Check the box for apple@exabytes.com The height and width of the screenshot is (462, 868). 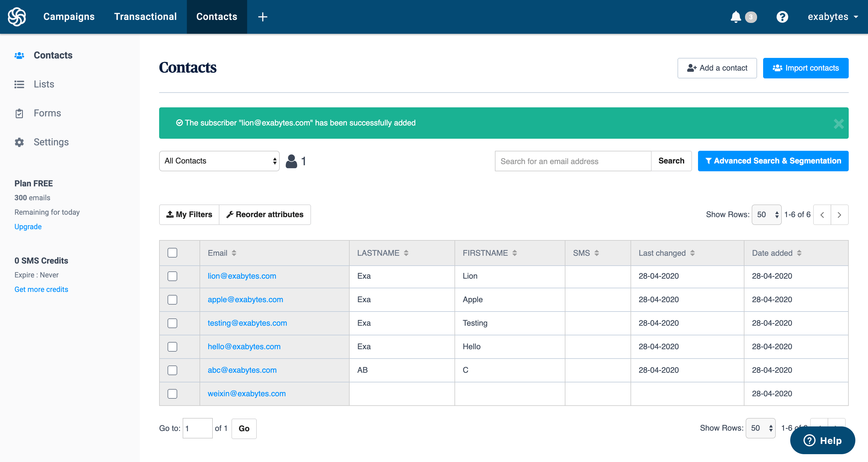click(x=172, y=300)
